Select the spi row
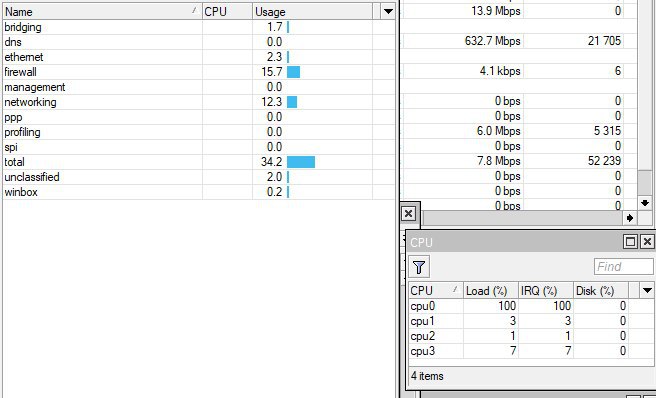656x398 pixels. [199, 147]
